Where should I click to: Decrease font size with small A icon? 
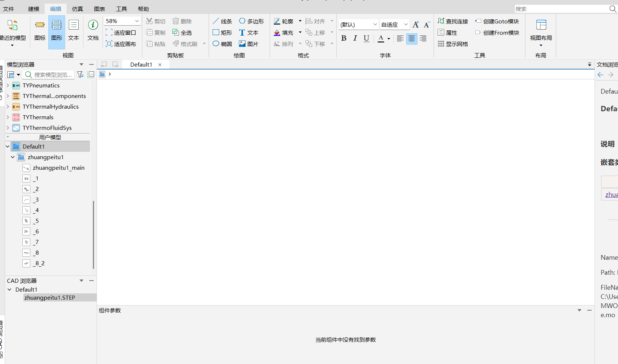click(427, 25)
